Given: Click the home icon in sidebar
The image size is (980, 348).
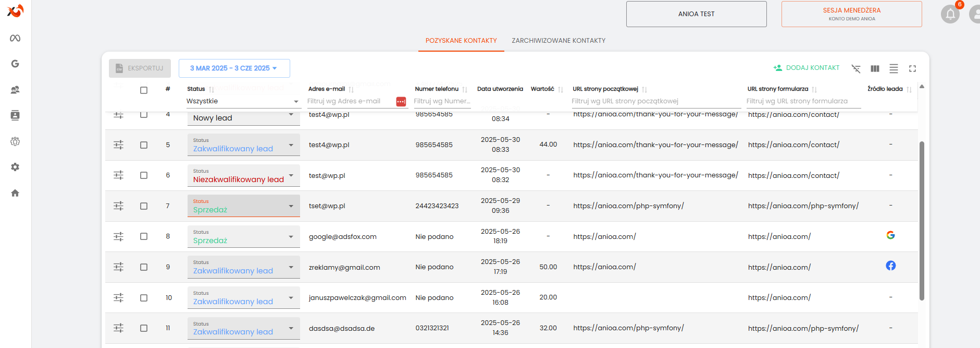Looking at the screenshot, I should tap(15, 193).
